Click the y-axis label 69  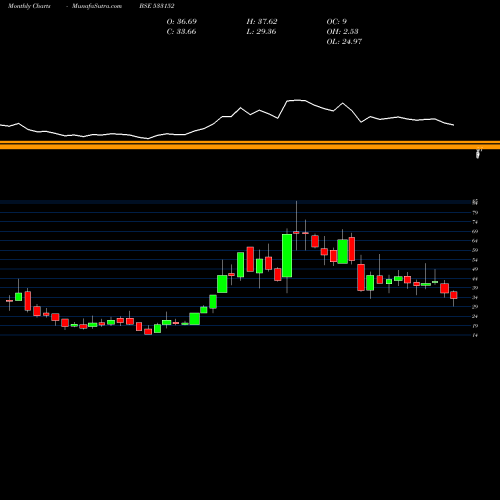[475, 231]
